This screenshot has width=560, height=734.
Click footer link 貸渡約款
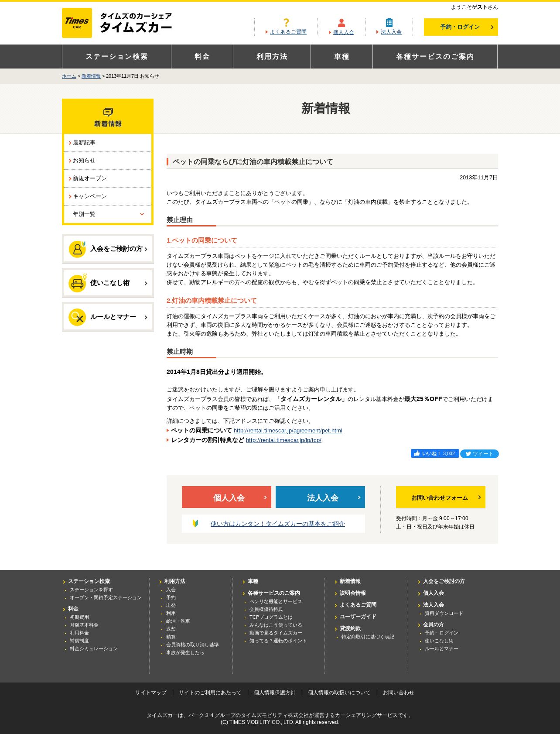[350, 629]
